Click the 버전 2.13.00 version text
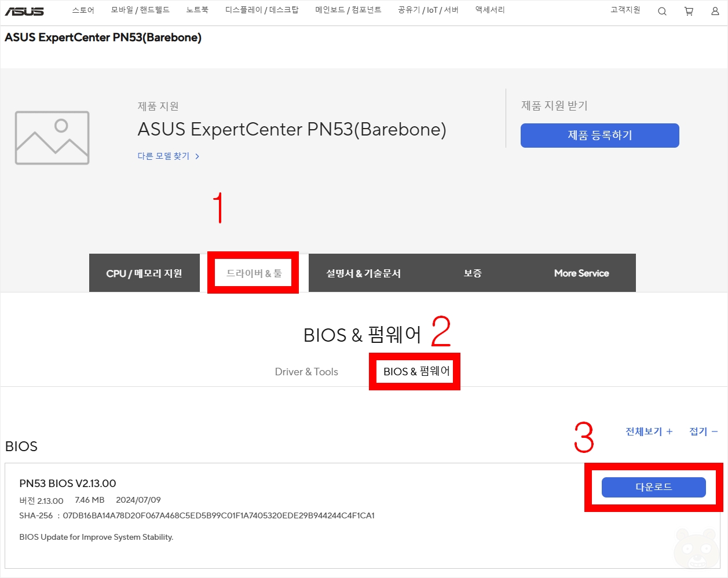Viewport: 728px width, 578px height. [x=41, y=500]
